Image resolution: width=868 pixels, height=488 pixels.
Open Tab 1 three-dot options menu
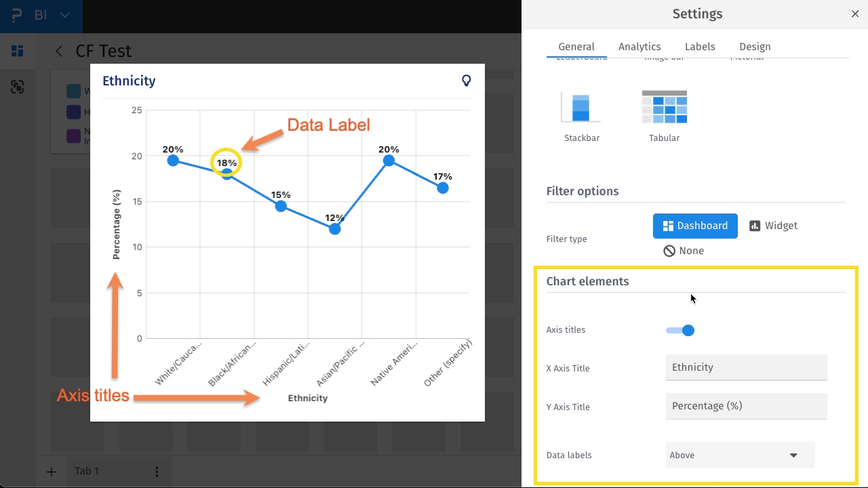coord(157,471)
